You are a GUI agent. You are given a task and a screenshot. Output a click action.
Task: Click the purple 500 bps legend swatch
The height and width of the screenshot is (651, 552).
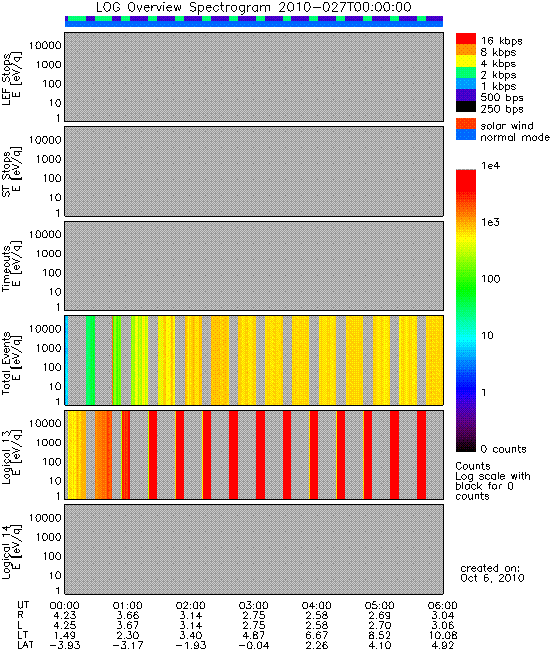[466, 95]
